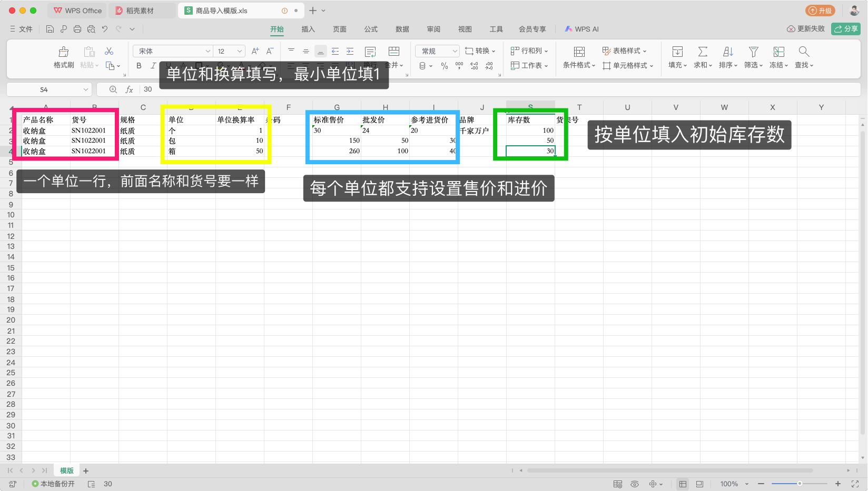
Task: Switch to the 插入 (Insert) ribbon tab
Action: [308, 29]
